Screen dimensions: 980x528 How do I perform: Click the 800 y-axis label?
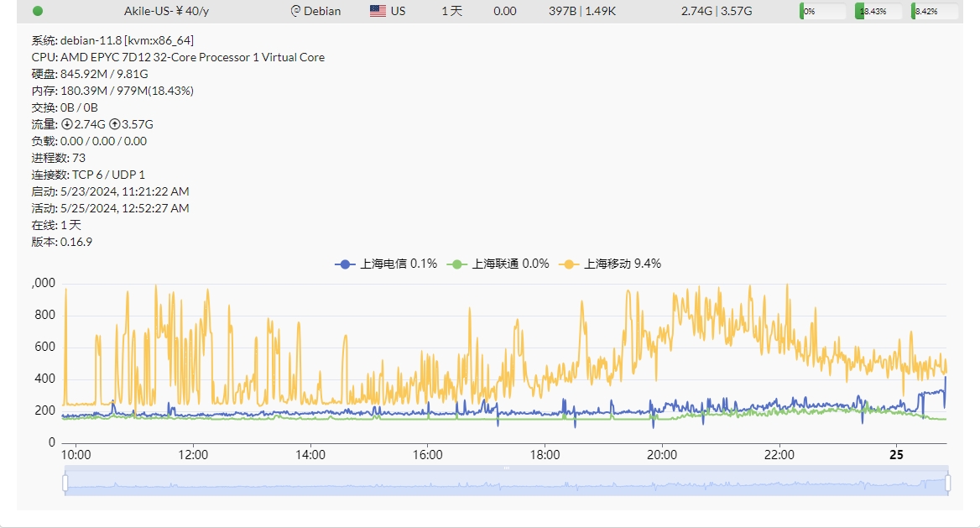45,315
